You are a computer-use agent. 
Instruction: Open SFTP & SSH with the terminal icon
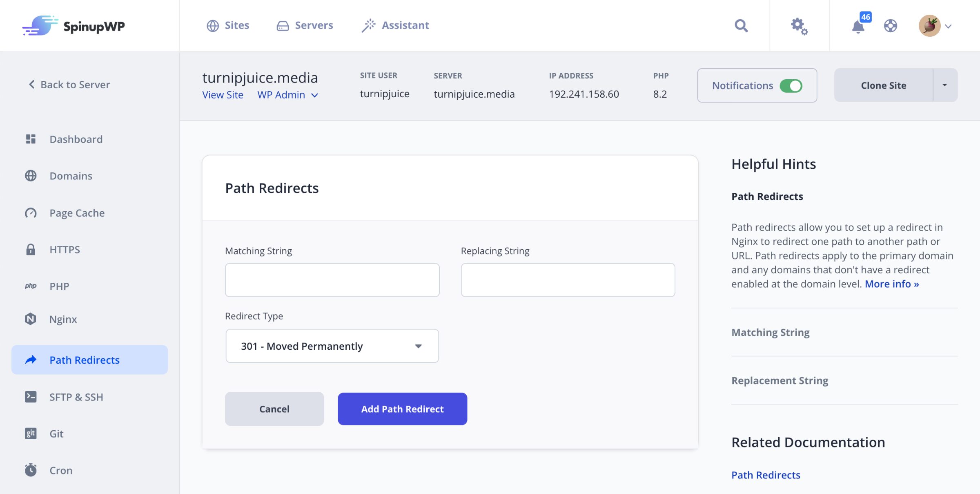(31, 397)
